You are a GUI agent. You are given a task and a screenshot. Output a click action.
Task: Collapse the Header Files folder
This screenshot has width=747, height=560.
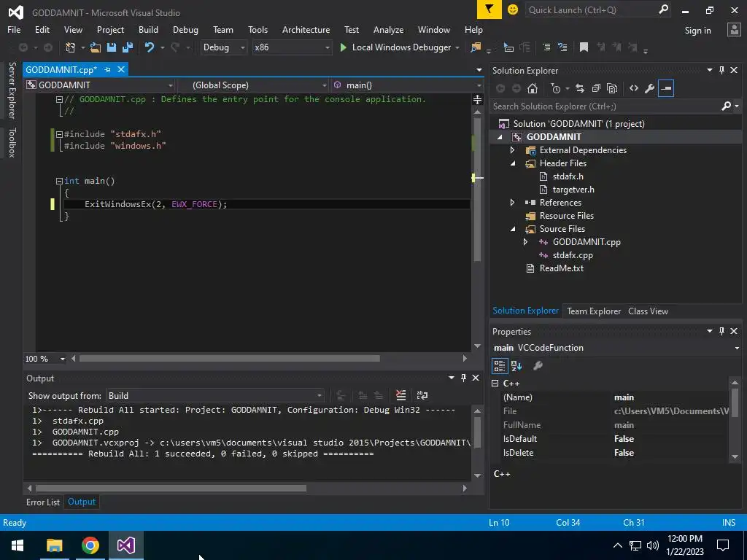513,163
